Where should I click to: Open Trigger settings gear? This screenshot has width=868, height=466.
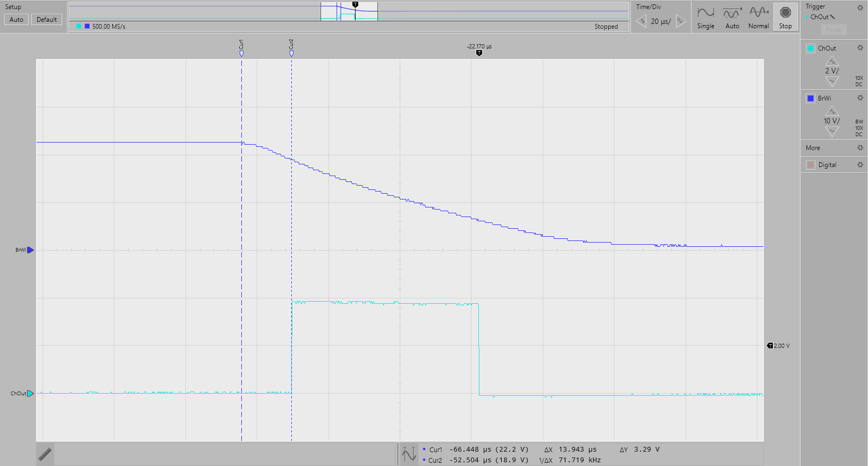(860, 7)
